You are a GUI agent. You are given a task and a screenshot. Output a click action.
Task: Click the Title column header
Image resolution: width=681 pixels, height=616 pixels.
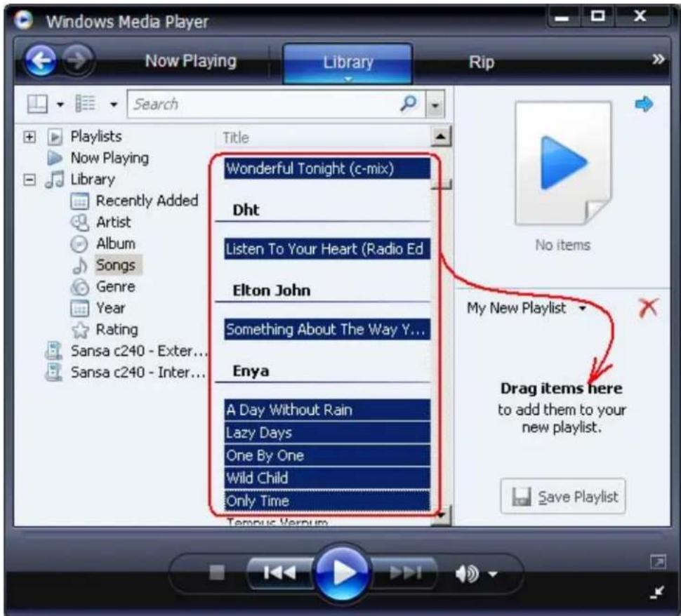[x=236, y=138]
